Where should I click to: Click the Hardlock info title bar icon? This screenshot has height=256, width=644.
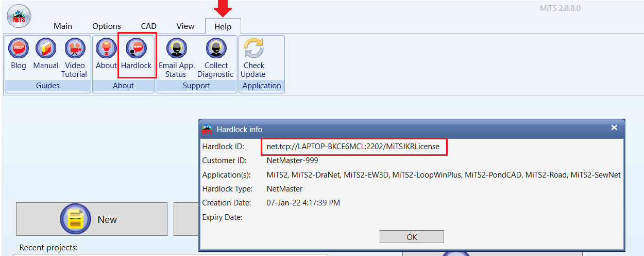[x=207, y=129]
